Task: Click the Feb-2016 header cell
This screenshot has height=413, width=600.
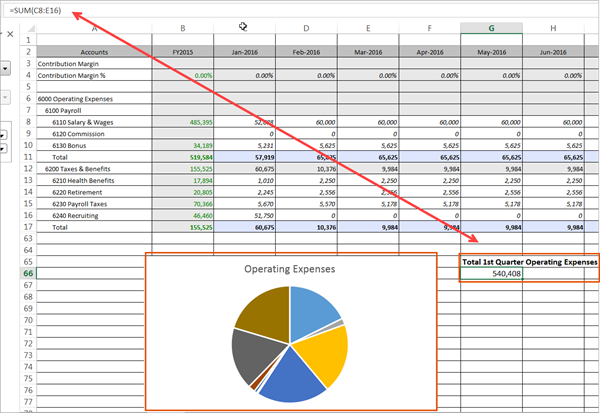Action: (306, 52)
